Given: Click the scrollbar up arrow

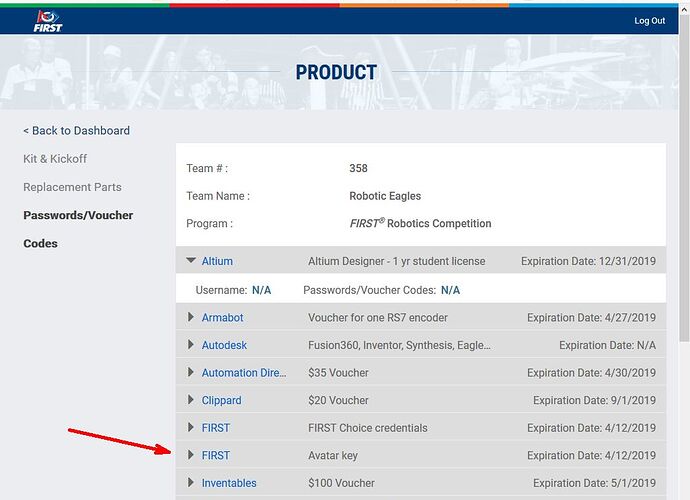Looking at the screenshot, I should 684,9.
